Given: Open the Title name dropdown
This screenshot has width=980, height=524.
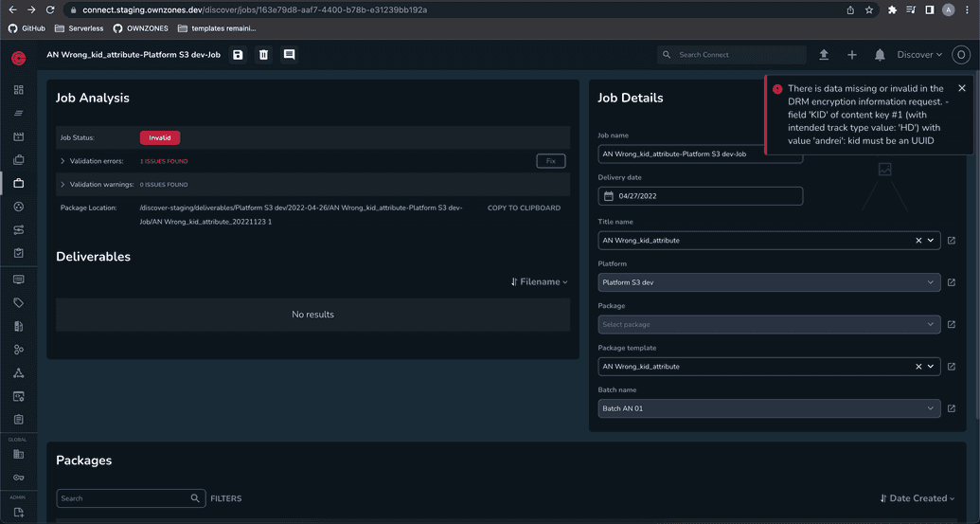Looking at the screenshot, I should pos(931,240).
